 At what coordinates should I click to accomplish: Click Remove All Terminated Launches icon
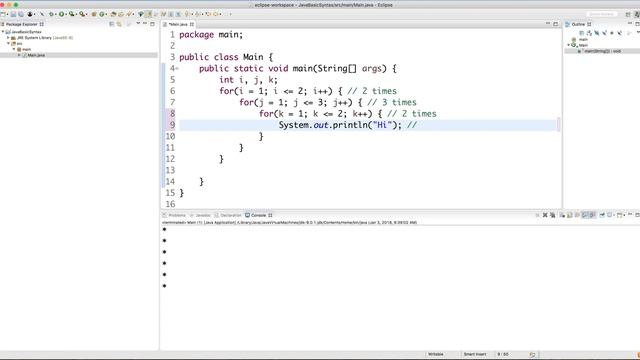click(x=552, y=215)
